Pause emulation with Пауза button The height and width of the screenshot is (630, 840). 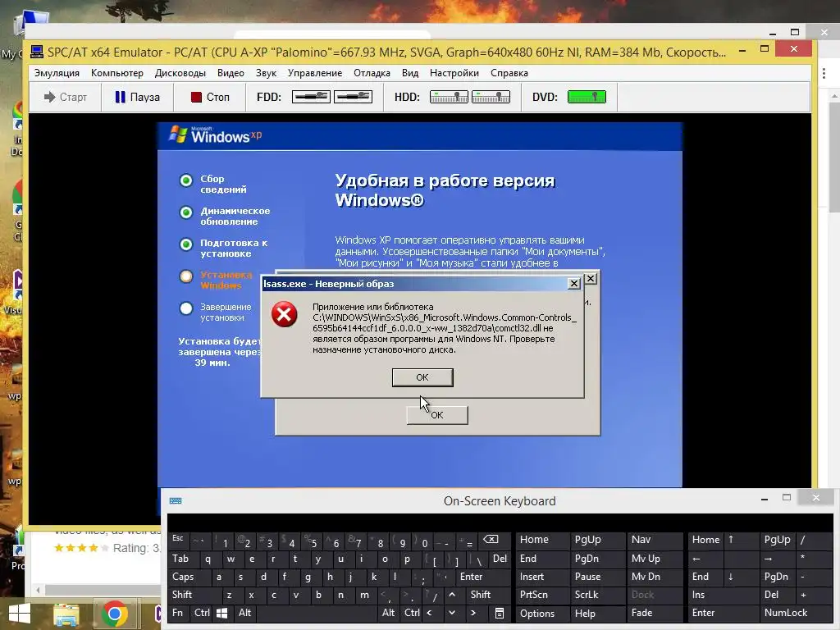pos(137,97)
